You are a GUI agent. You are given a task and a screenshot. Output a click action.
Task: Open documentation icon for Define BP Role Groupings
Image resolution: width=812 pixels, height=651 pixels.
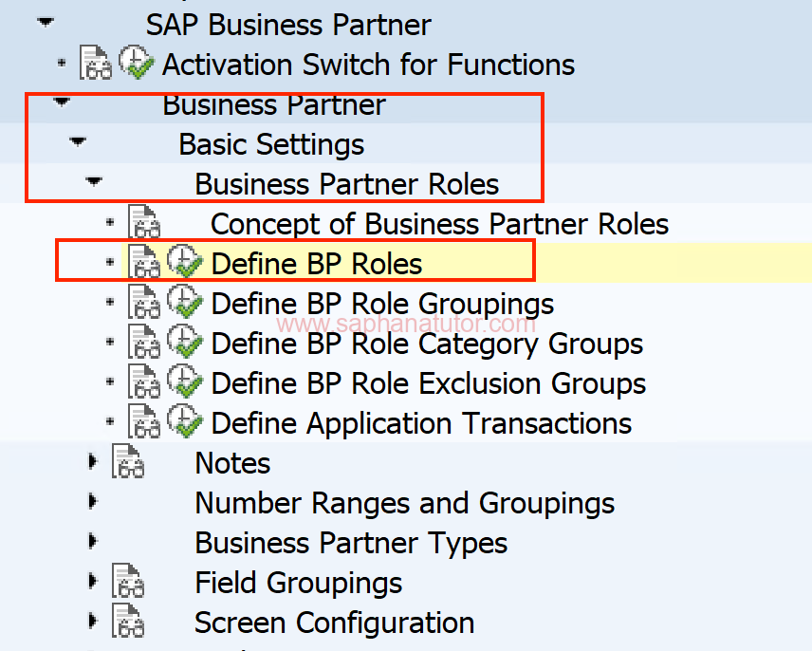coord(144,302)
